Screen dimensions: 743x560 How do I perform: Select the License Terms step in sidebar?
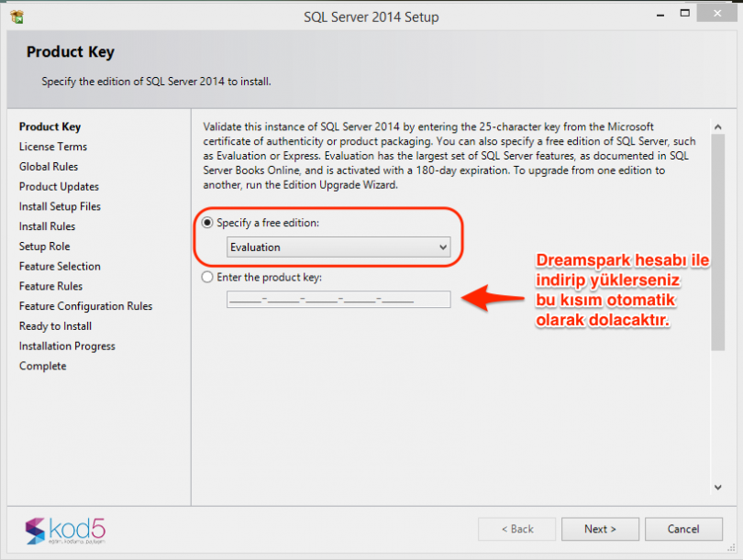pos(52,147)
